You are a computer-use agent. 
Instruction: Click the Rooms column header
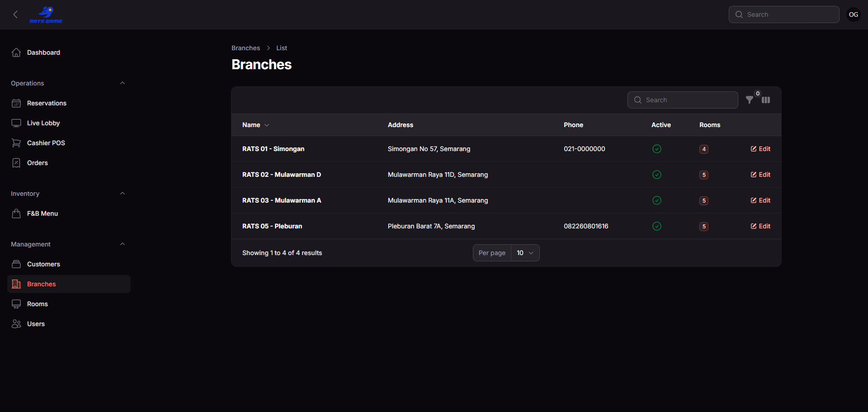pyautogui.click(x=710, y=125)
